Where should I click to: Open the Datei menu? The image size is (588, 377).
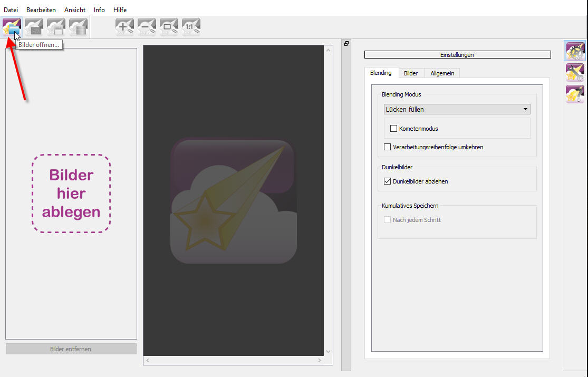coord(11,9)
